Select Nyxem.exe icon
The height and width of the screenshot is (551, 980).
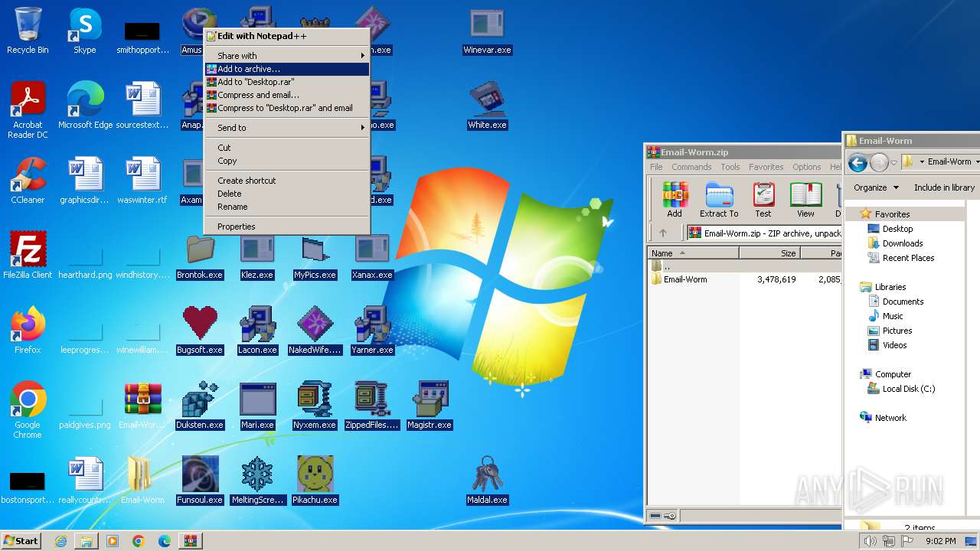(315, 406)
